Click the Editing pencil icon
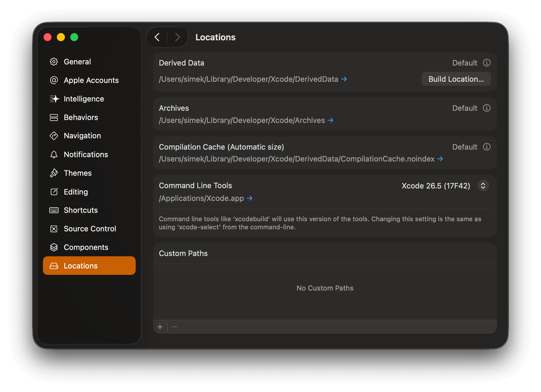Viewport: 541px width, 392px height. pos(54,192)
